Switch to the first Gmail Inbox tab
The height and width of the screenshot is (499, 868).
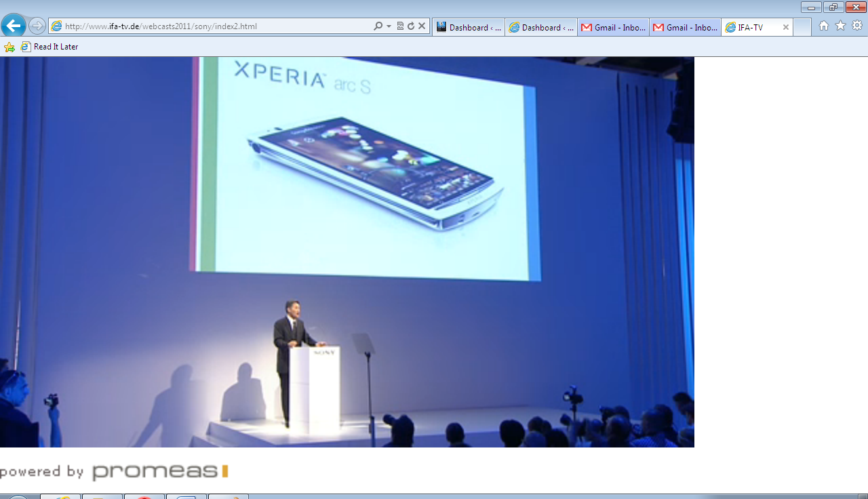click(614, 27)
